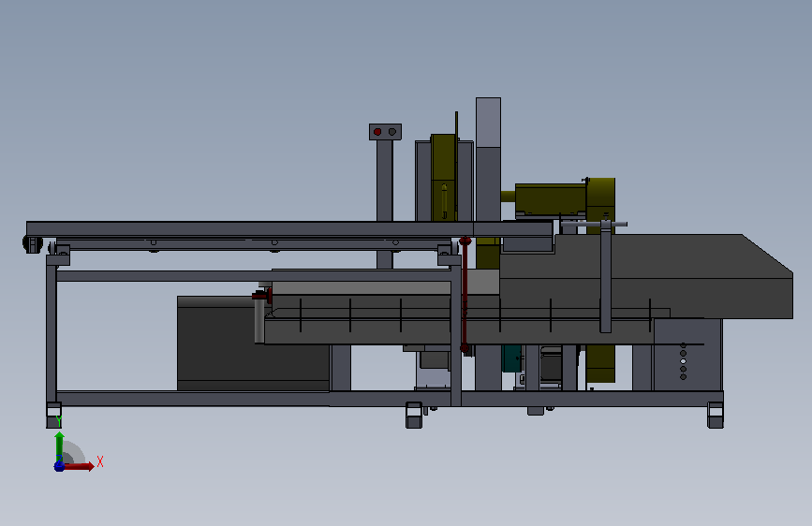Click the blue Z axis ball of the triad
812x526 pixels.
(59, 466)
